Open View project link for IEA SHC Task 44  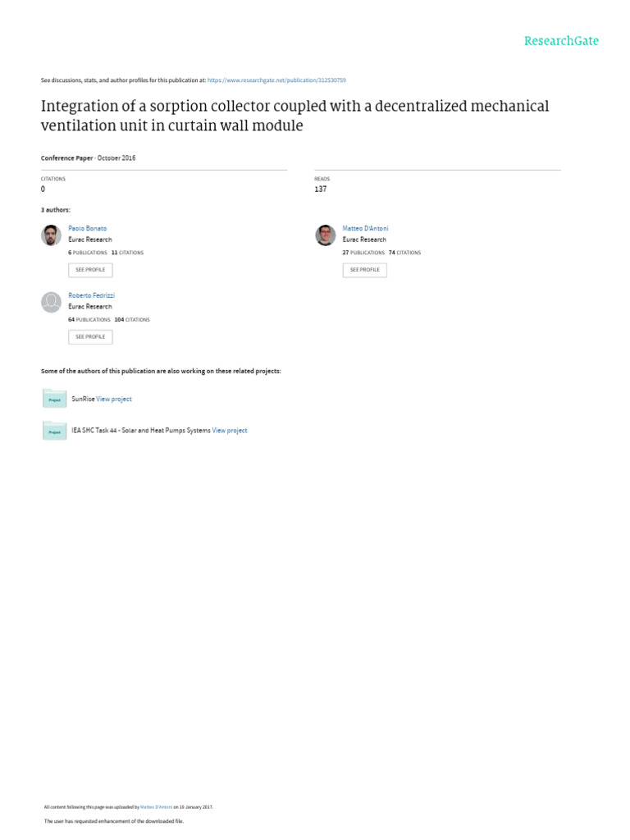[230, 431]
